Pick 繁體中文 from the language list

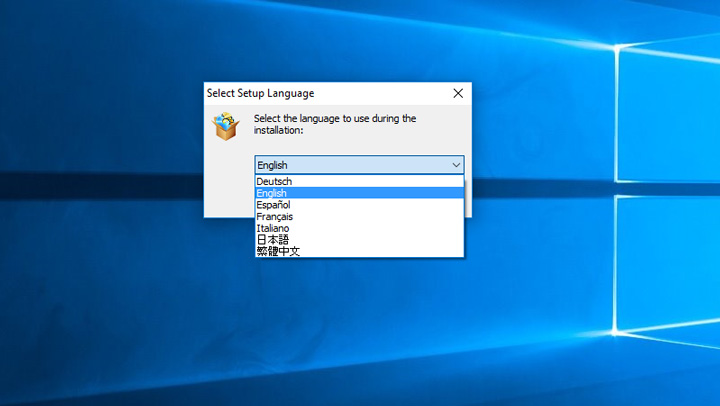359,251
